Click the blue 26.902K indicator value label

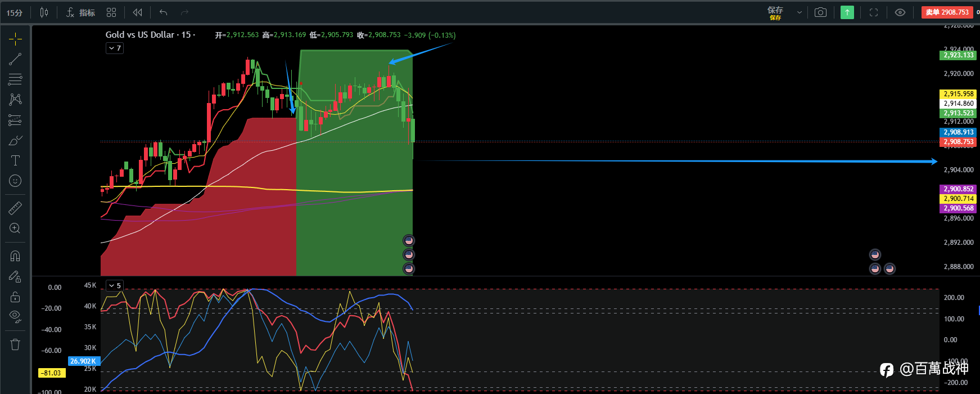pyautogui.click(x=84, y=361)
